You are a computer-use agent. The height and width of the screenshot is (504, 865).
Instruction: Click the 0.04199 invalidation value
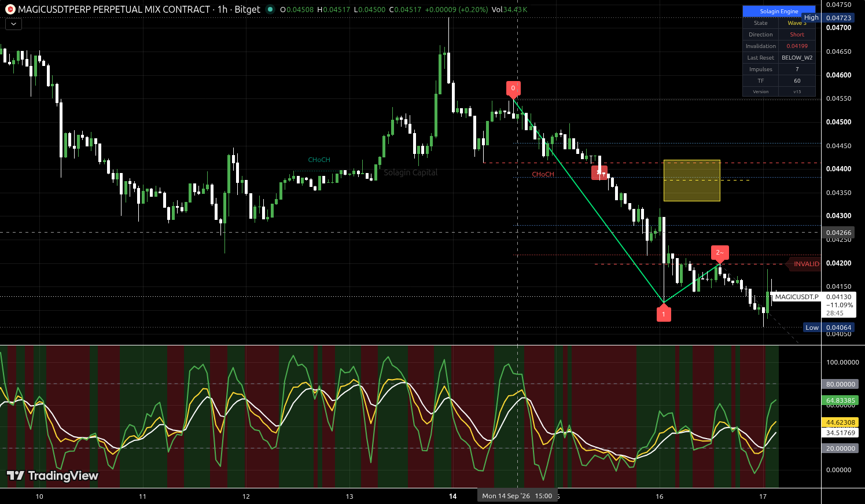point(797,46)
